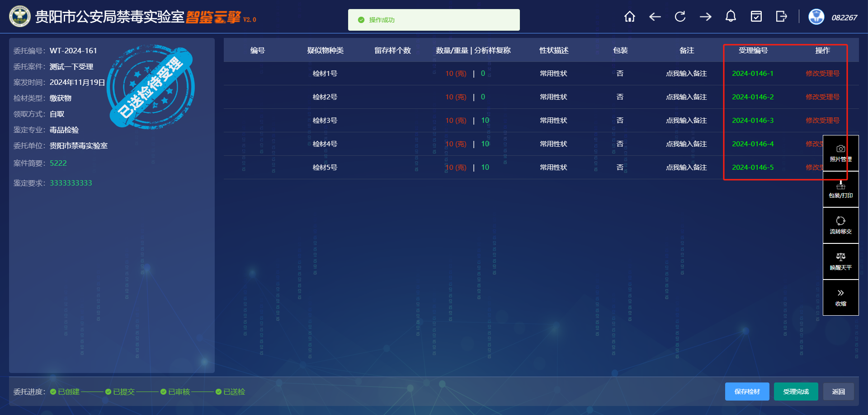The height and width of the screenshot is (415, 868).
Task: Open notifications bell icon
Action: pos(731,17)
